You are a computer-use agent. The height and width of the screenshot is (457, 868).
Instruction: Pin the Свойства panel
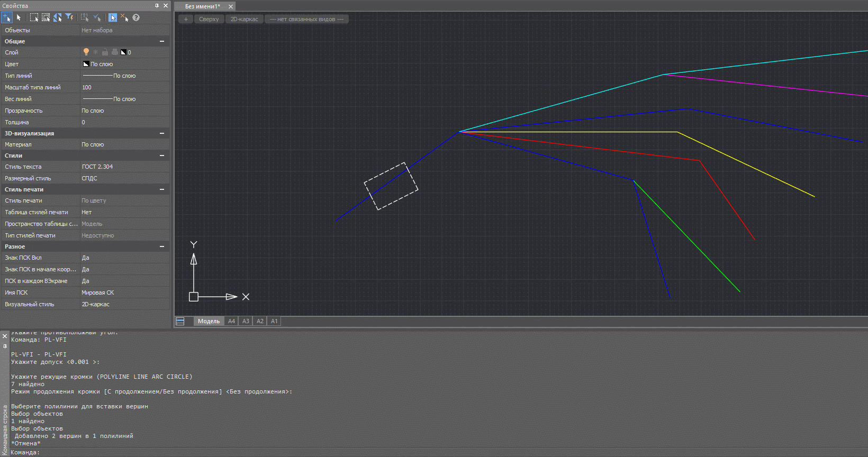click(x=157, y=6)
